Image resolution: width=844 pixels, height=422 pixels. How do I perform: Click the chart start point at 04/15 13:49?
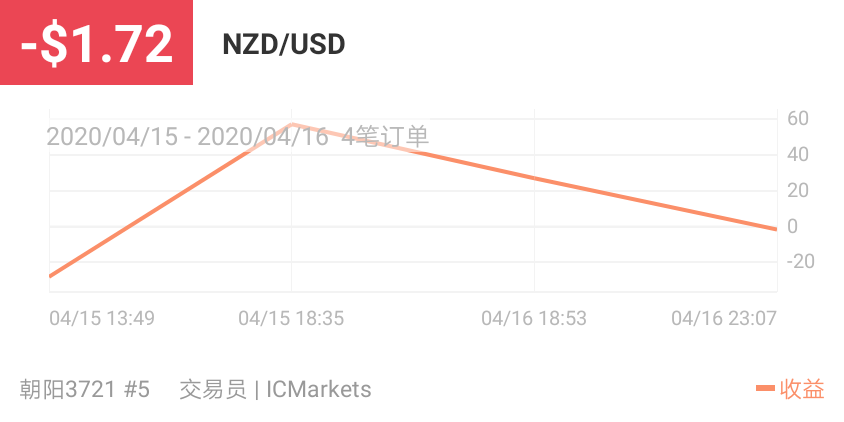pos(50,276)
